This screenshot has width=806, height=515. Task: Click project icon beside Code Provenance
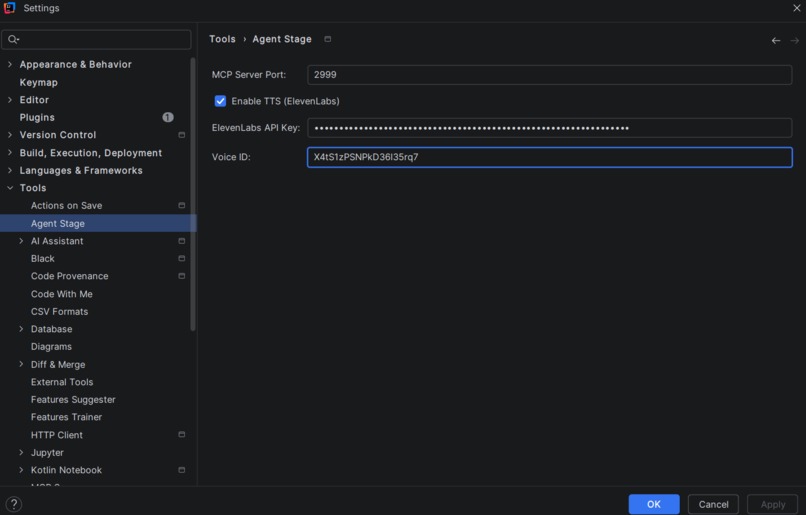click(181, 276)
